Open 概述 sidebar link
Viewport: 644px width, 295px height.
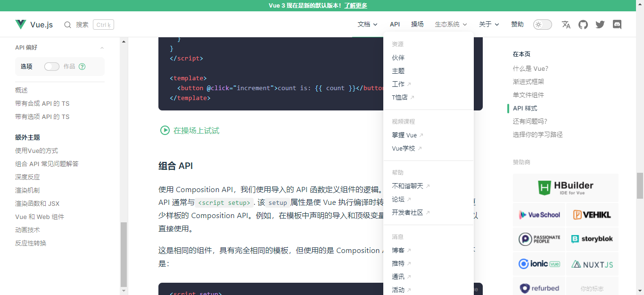point(21,90)
